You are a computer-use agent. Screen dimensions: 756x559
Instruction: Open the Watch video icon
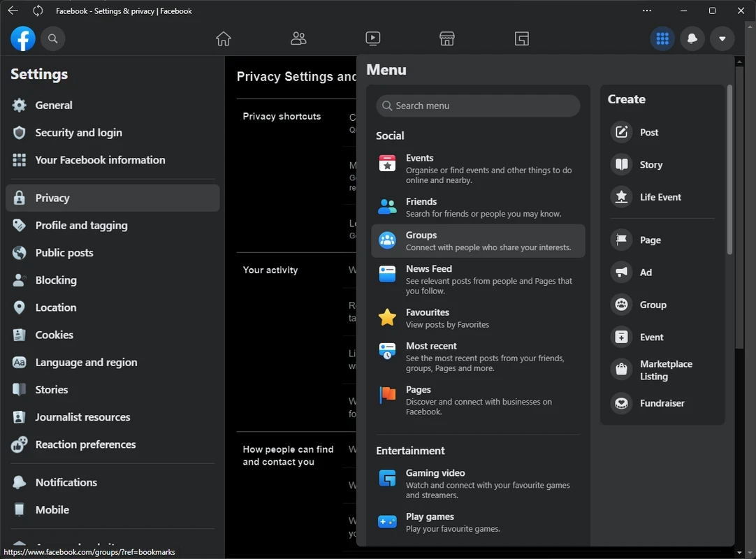[x=373, y=38]
